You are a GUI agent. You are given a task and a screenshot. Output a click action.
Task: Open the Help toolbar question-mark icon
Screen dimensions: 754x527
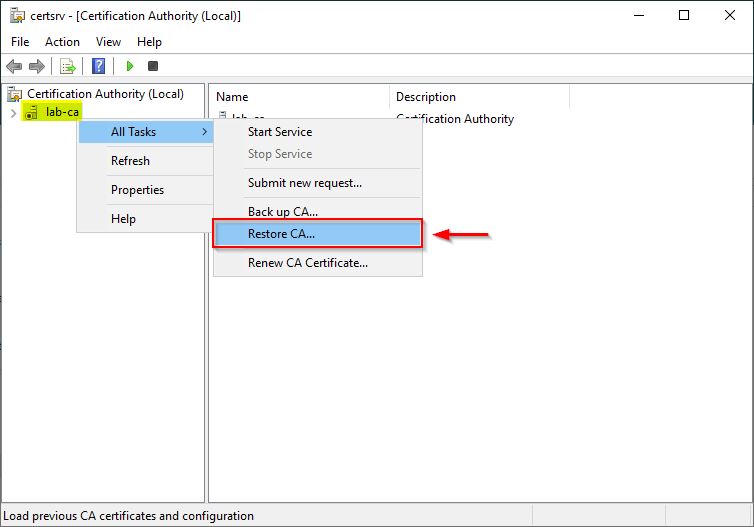[99, 66]
